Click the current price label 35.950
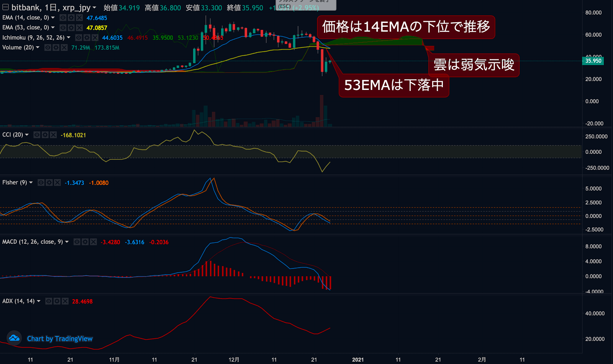This screenshot has width=613, height=364. (x=593, y=61)
